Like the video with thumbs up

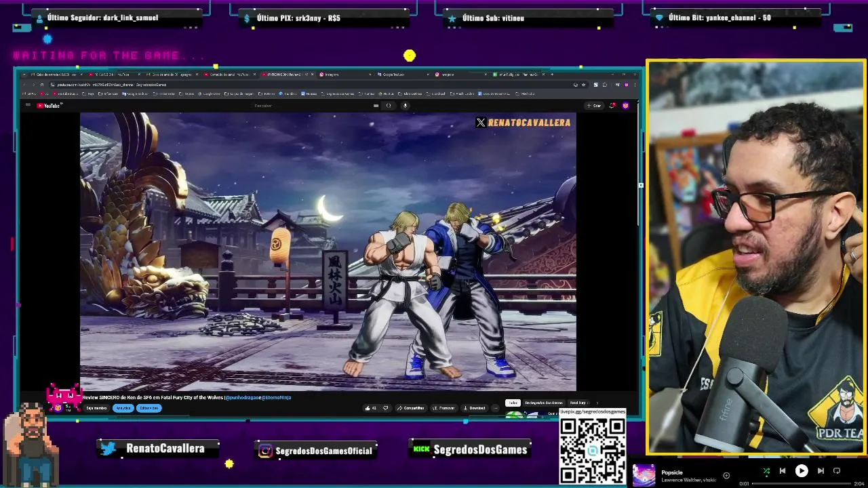coord(371,408)
